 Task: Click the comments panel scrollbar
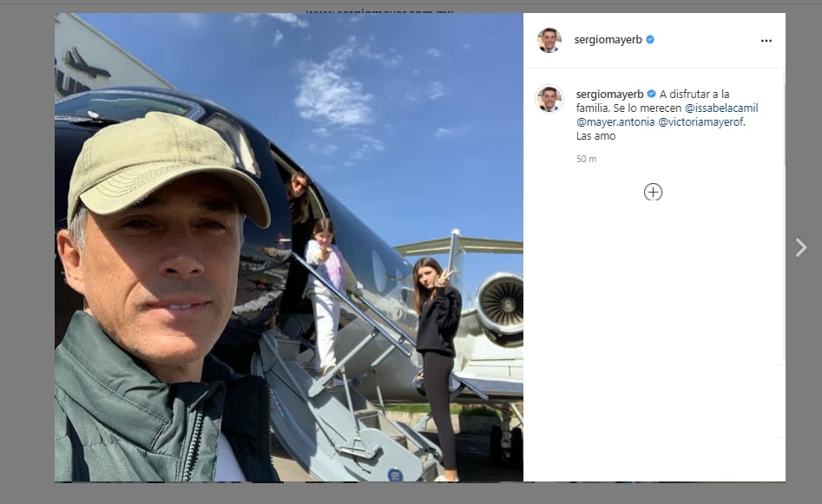(784, 121)
